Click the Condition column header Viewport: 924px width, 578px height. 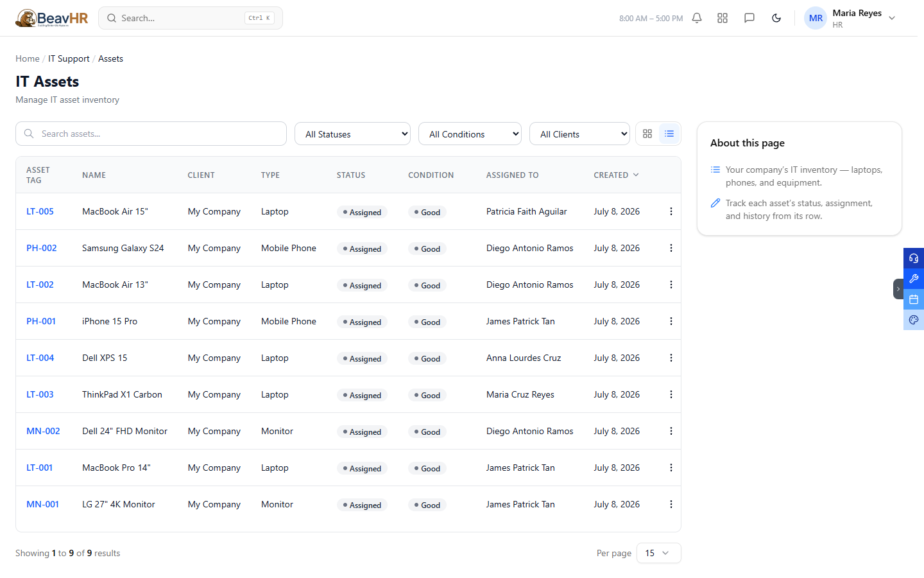pyautogui.click(x=431, y=175)
